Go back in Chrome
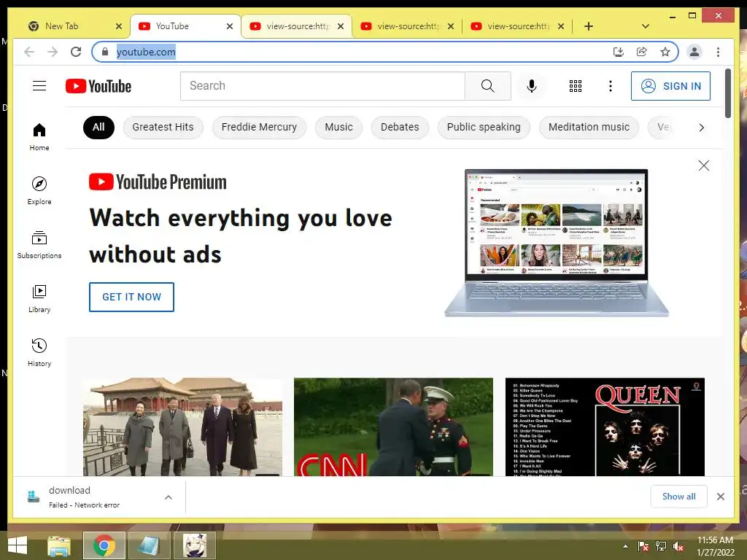Viewport: 747px width, 560px height. point(29,52)
